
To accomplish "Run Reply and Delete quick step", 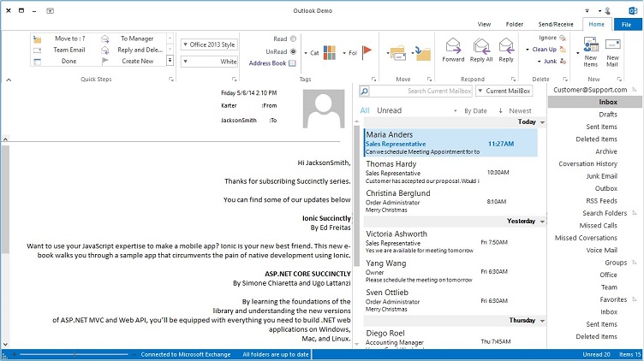I will [x=132, y=50].
